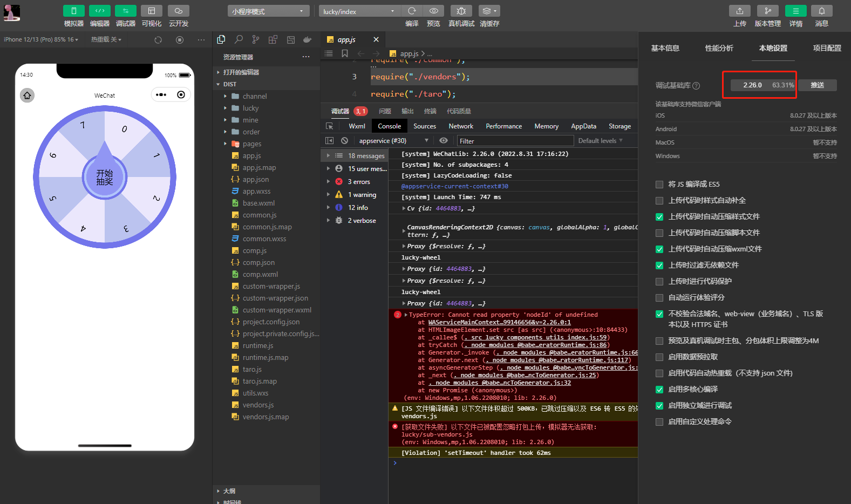Viewport: 851px width, 504px height.
Task: Open the 预览 preview eye icon
Action: coord(433,11)
